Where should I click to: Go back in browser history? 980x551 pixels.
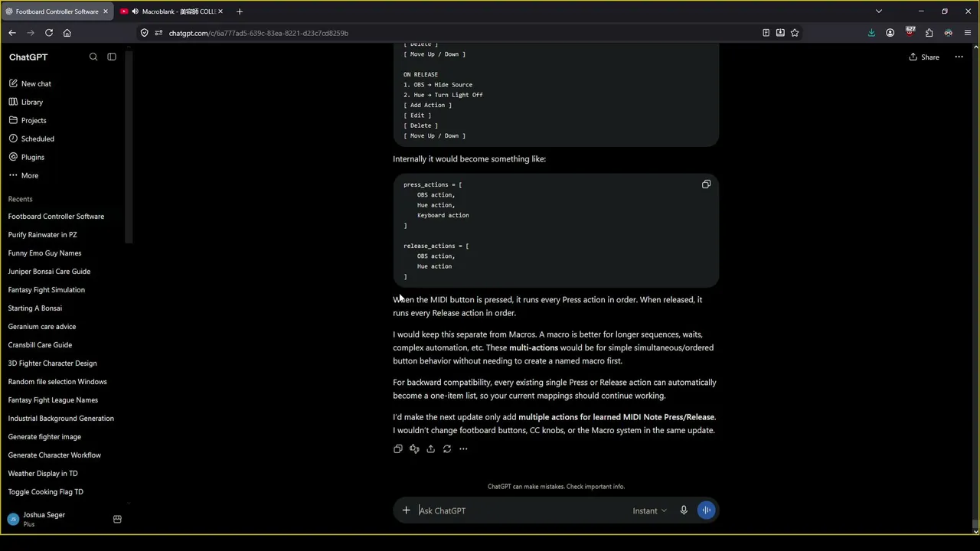click(12, 33)
